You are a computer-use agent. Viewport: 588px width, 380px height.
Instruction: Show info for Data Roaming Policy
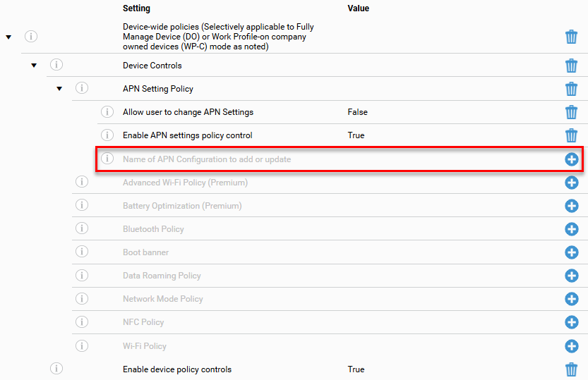click(82, 275)
